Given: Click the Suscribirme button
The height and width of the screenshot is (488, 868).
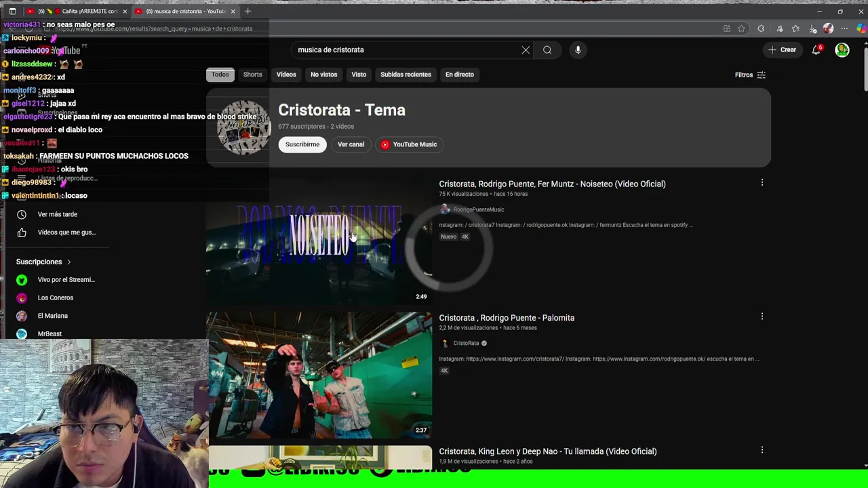Looking at the screenshot, I should coord(302,144).
